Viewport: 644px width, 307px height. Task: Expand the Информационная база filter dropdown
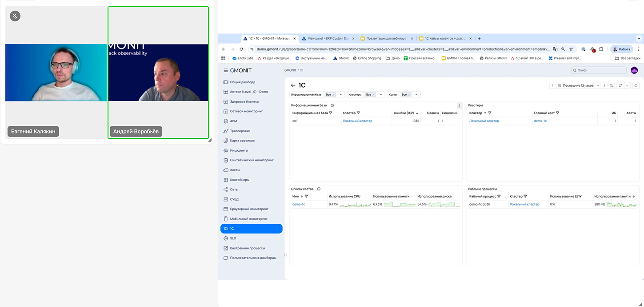(x=341, y=95)
